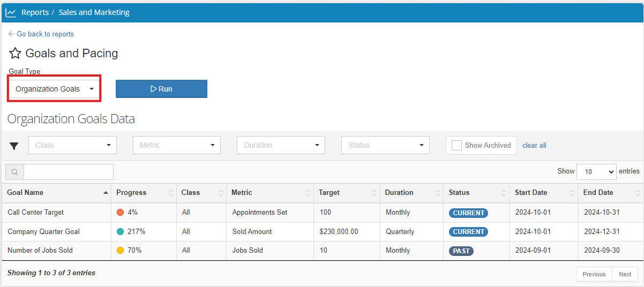Click the target value 100

(x=325, y=213)
